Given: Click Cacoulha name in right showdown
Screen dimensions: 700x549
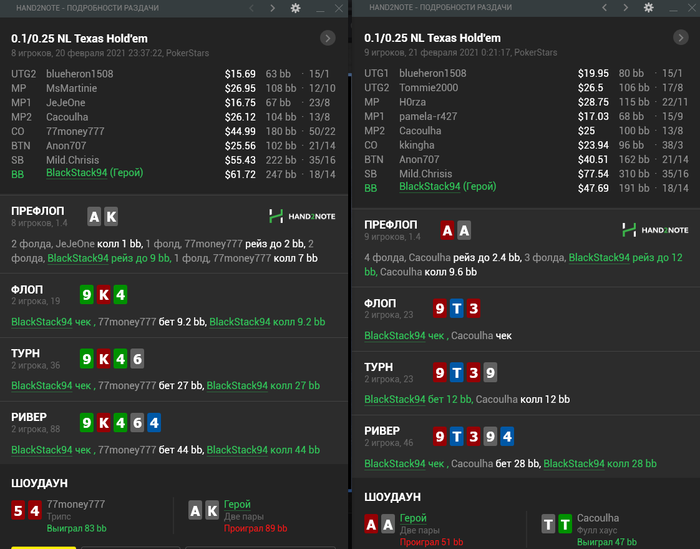Looking at the screenshot, I should [x=598, y=518].
